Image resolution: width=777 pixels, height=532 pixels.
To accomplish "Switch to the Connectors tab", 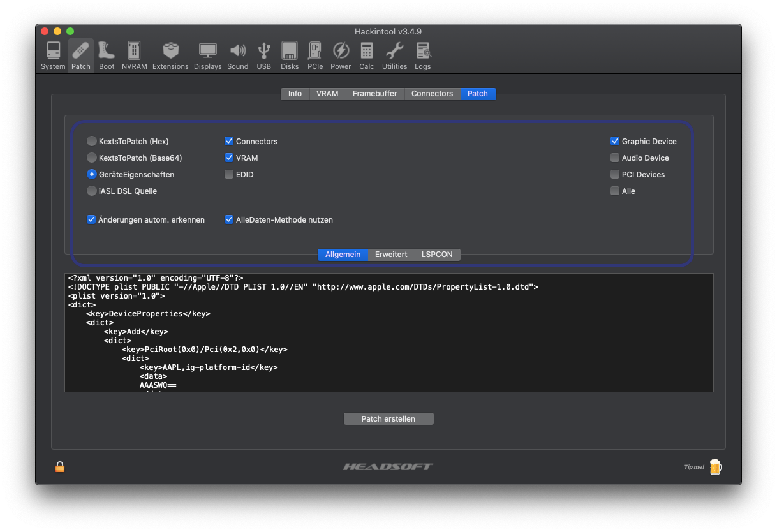I will tap(432, 94).
